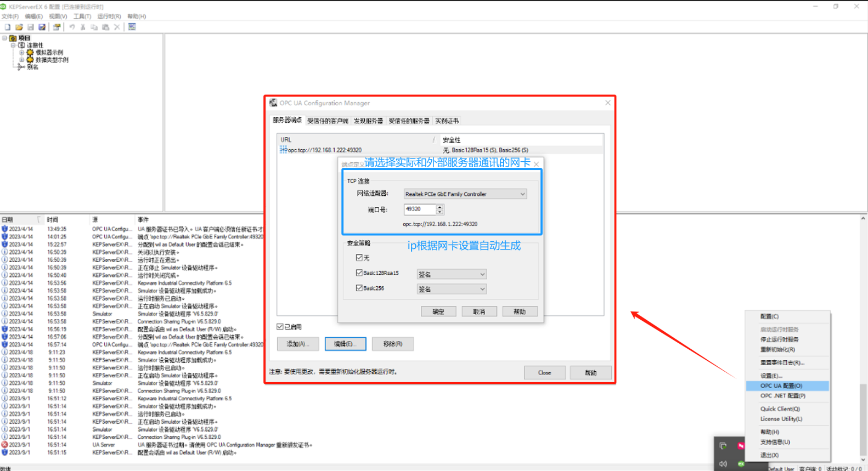Click the tray icon with overlapping windows
The width and height of the screenshot is (868, 471).
pyautogui.click(x=723, y=446)
